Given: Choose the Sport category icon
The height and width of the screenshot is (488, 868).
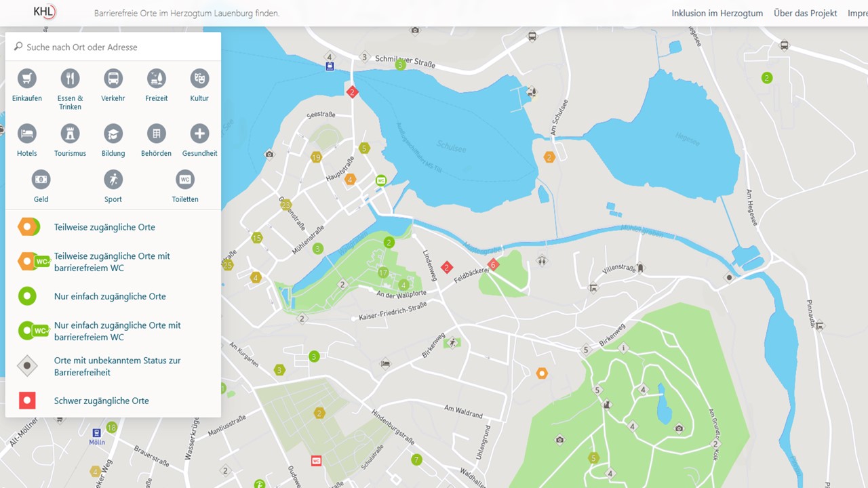Looking at the screenshot, I should [x=113, y=180].
